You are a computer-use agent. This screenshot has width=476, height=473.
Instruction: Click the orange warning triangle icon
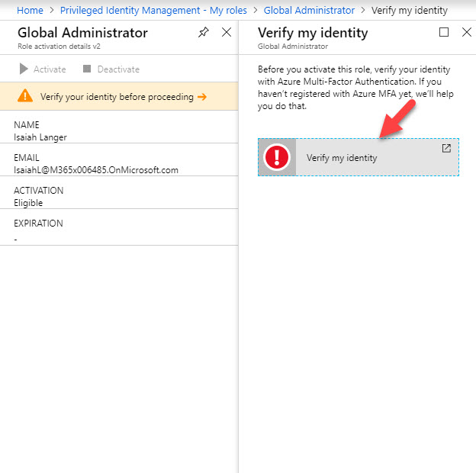(x=25, y=96)
